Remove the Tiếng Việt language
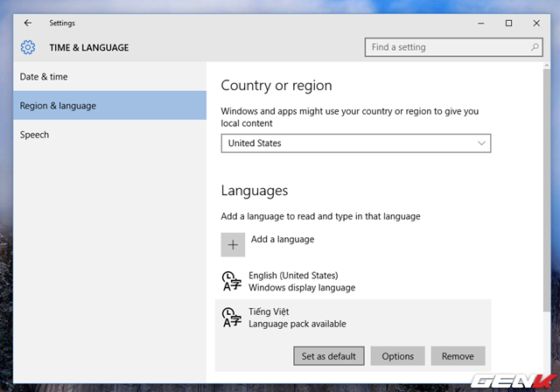This screenshot has width=560, height=392. 458,356
